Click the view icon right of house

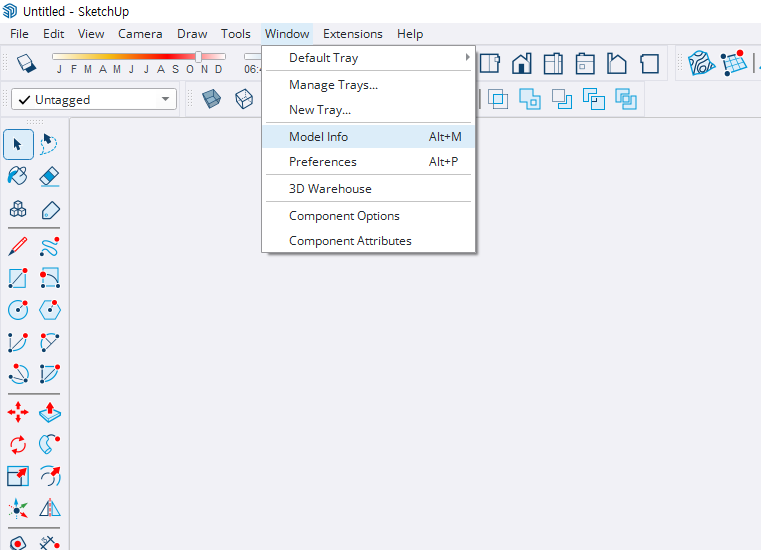(553, 64)
